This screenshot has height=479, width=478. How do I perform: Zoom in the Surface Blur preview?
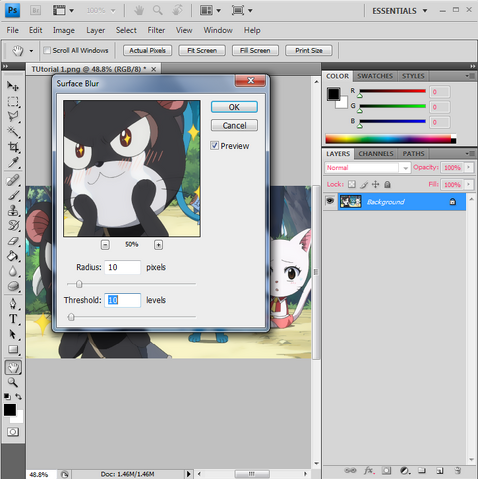click(x=158, y=245)
